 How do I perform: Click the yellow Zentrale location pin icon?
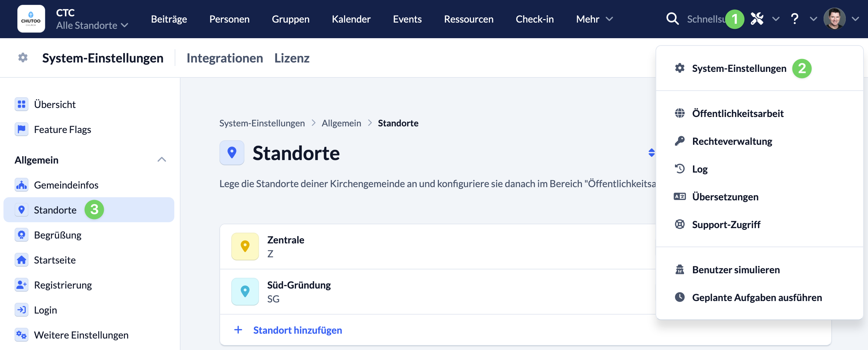click(245, 247)
